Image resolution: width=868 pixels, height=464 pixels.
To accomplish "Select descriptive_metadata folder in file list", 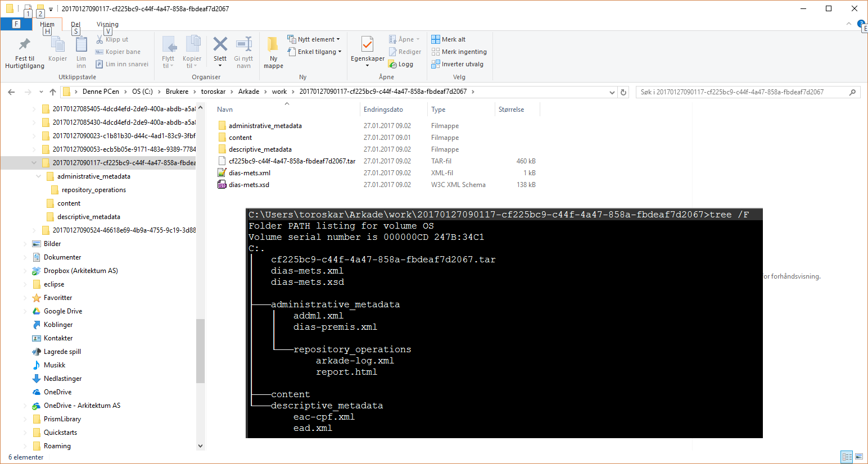I will click(260, 149).
